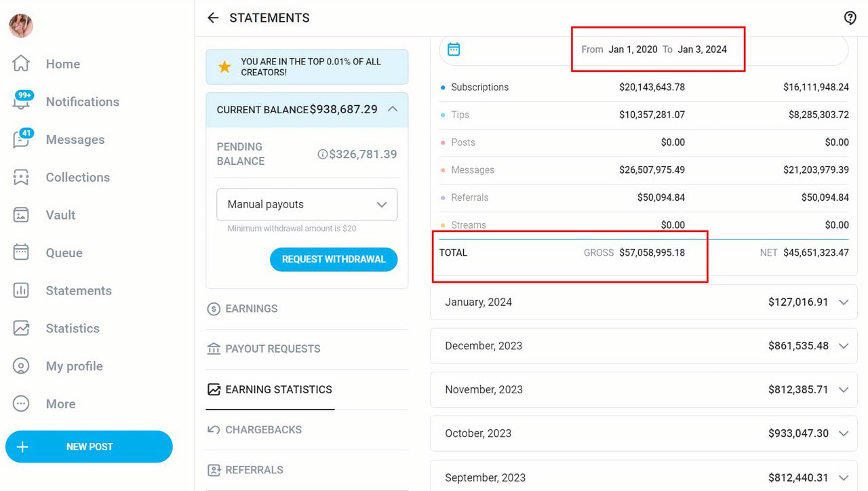Click the New Post button
This screenshot has height=491, width=868.
(x=89, y=447)
